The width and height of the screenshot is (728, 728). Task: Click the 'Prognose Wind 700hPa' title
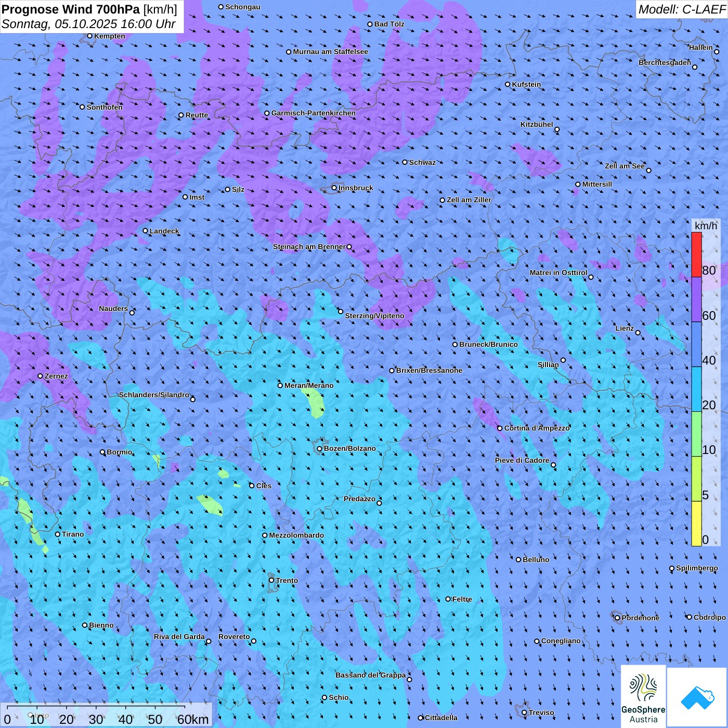pos(71,9)
